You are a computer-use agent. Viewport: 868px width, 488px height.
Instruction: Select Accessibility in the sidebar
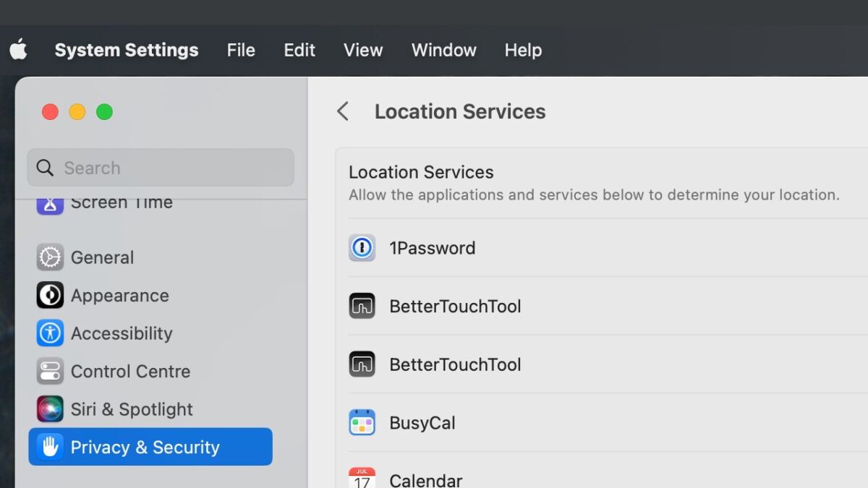point(150,333)
